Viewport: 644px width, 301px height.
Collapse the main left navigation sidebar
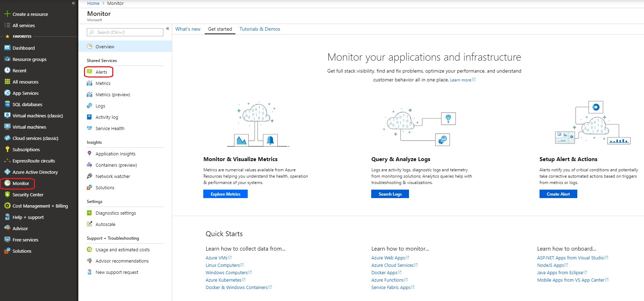tap(73, 3)
